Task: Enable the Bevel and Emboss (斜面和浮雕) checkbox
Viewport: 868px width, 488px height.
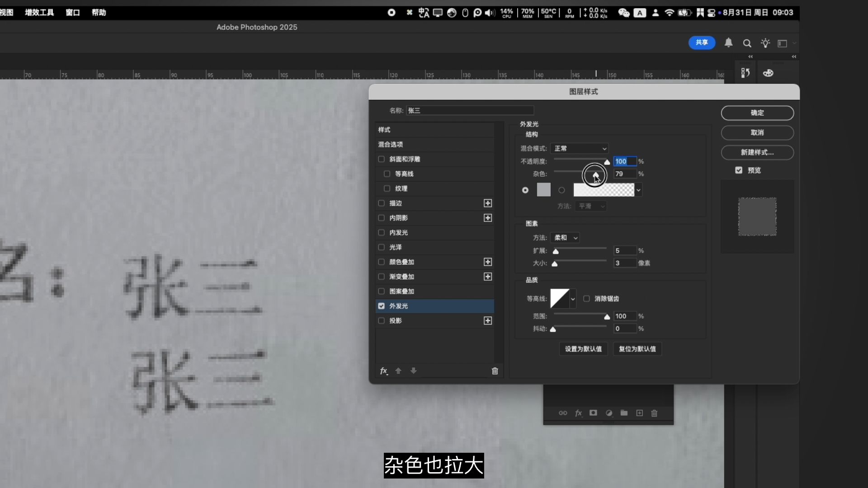Action: [x=381, y=159]
